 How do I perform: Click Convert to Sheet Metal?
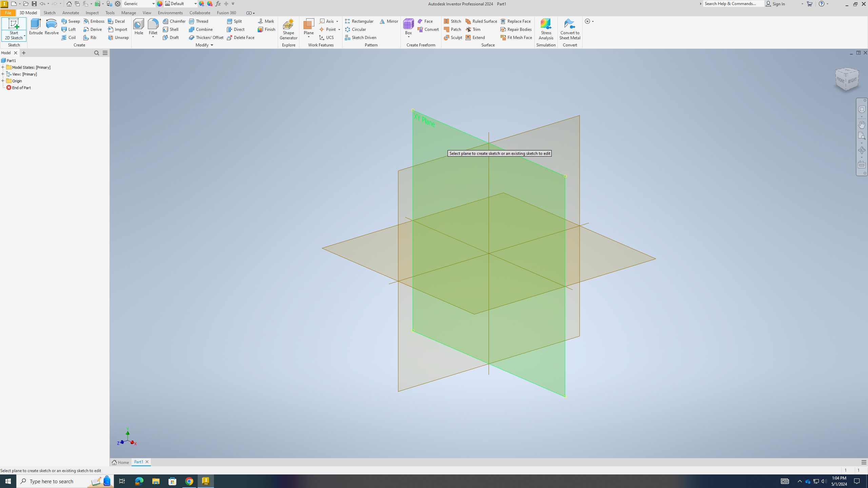pyautogui.click(x=570, y=29)
